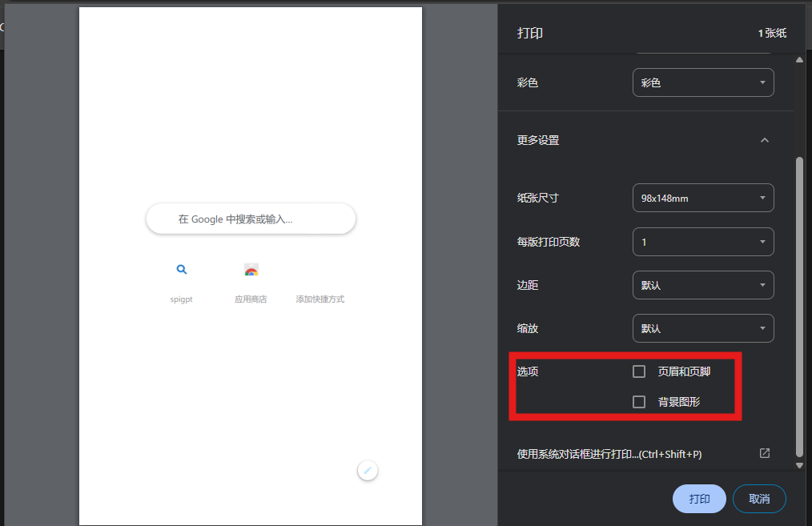812x526 pixels.
Task: Click the 取消 cancel button
Action: [x=759, y=499]
